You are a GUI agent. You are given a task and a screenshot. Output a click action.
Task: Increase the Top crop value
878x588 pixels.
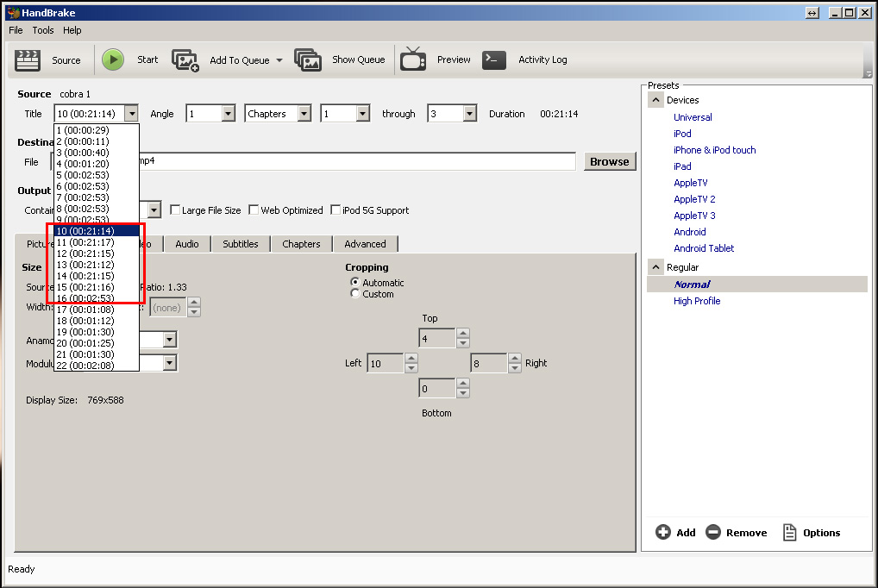[x=463, y=333]
